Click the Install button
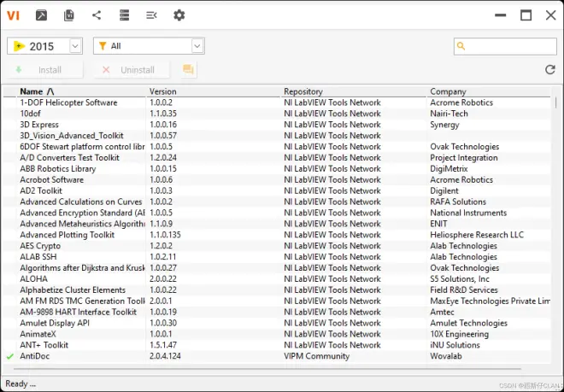564x392 pixels. 45,70
